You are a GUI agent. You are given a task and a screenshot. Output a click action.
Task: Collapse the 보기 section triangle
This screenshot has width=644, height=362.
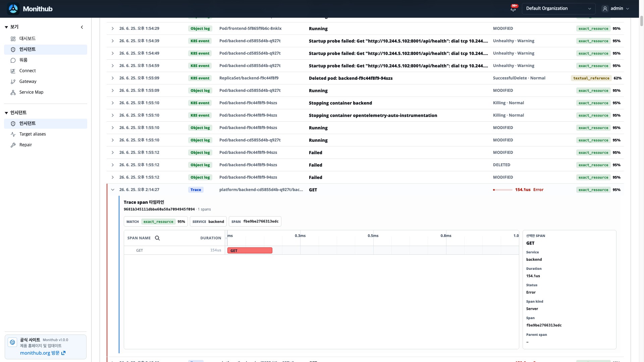[x=6, y=27]
